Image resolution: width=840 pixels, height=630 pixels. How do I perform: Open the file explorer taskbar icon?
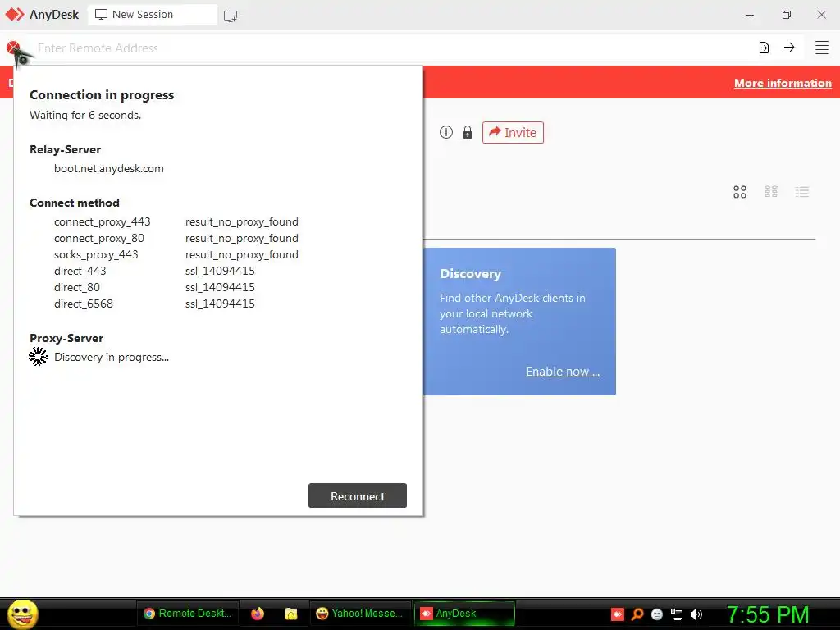pos(291,614)
